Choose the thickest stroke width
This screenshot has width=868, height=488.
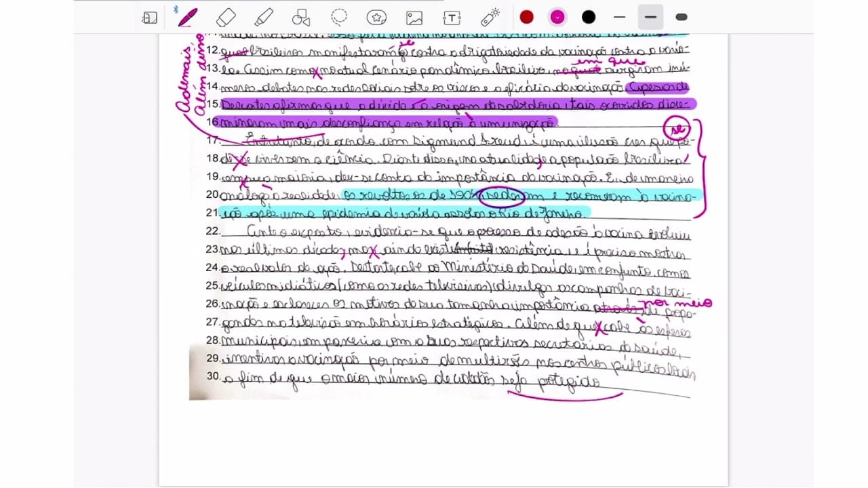click(x=682, y=17)
